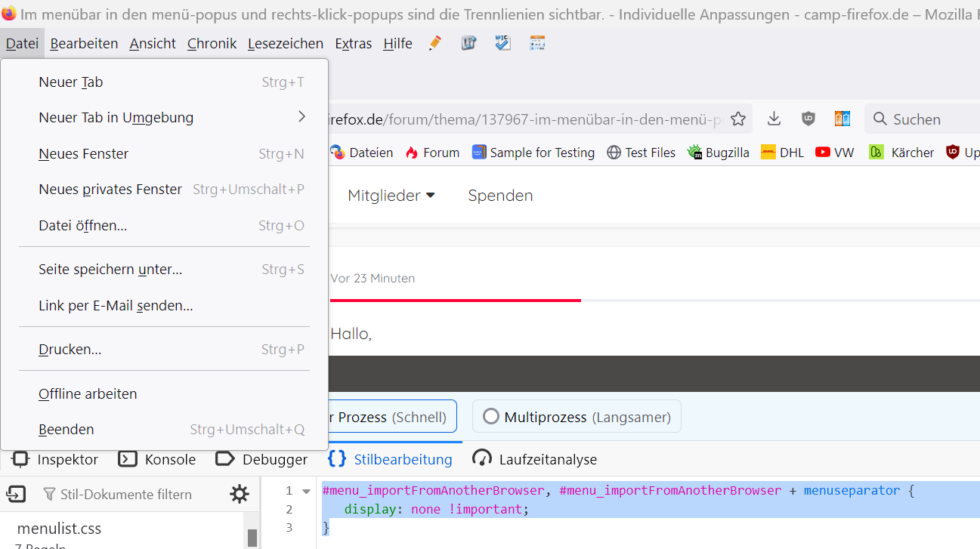This screenshot has width=980, height=549.
Task: Open the Mitglieder dropdown in site navigation
Action: tap(391, 196)
